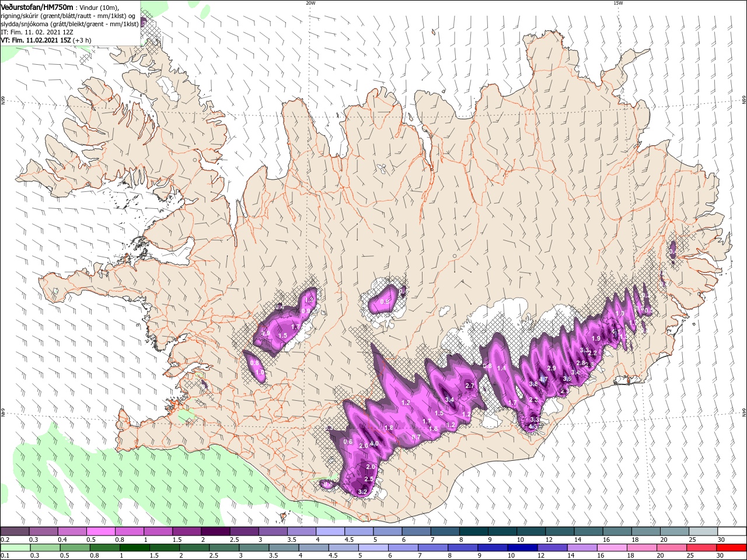Click the 4.0 snowfall value on the map
Image resolution: width=747 pixels, height=560 pixels.
[374, 444]
